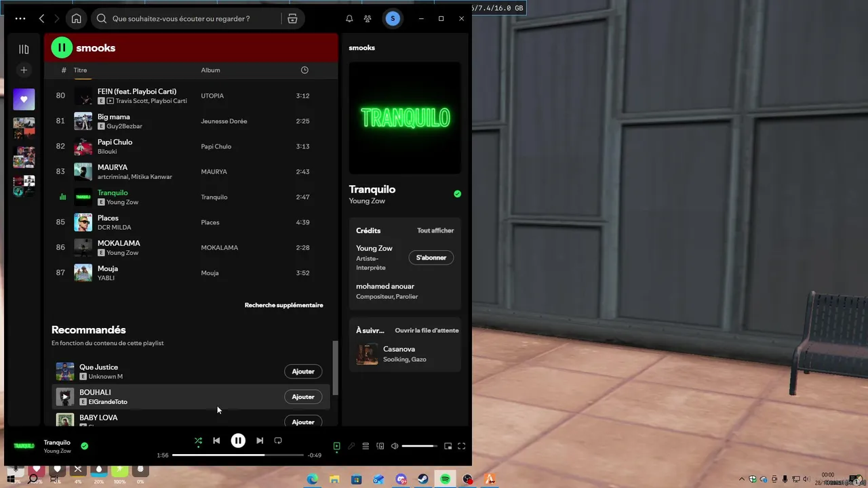This screenshot has height=488, width=868.
Task: Toggle saved checkmark in bottom player bar
Action: 84,446
